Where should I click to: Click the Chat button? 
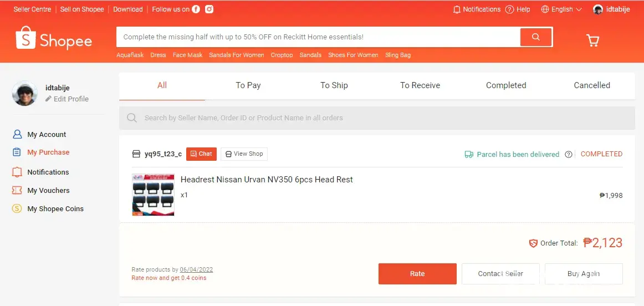click(x=201, y=154)
